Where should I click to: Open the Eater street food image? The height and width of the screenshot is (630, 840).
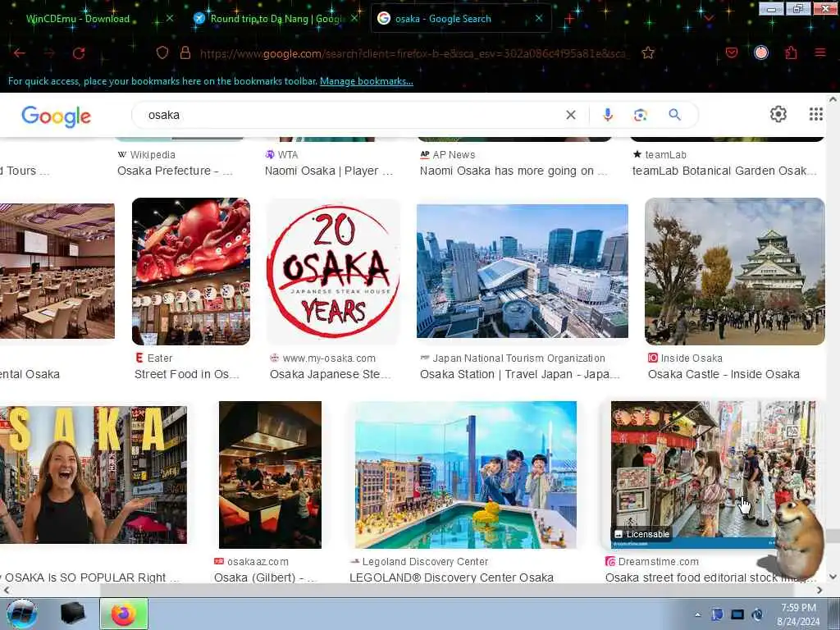190,271
